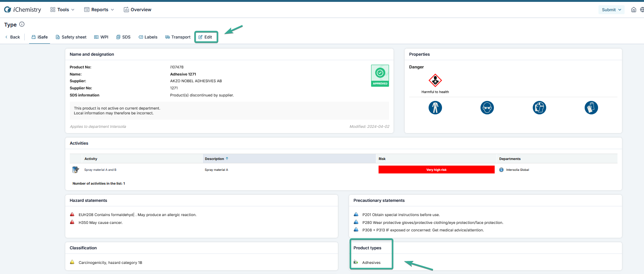644x274 pixels.
Task: Open the SDS tab
Action: pos(123,37)
